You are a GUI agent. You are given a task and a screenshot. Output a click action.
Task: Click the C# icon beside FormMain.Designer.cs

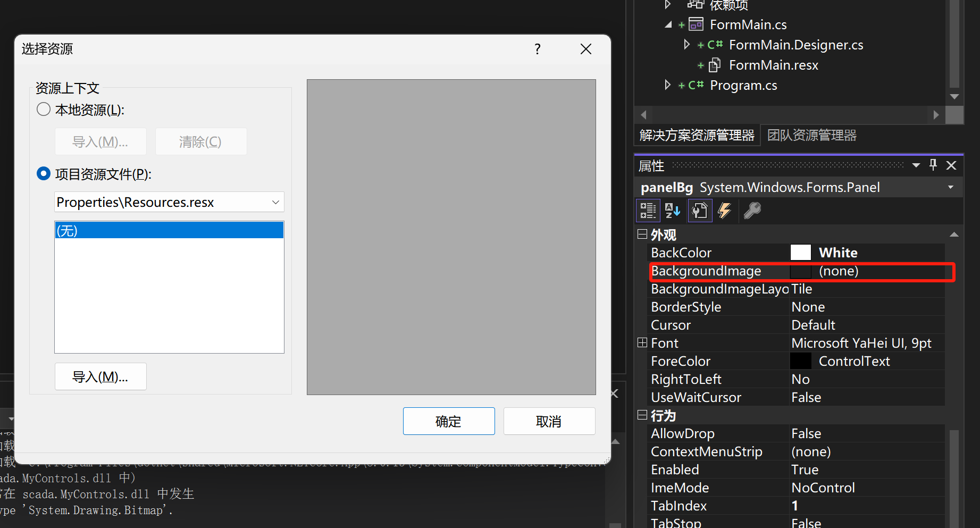(x=715, y=45)
